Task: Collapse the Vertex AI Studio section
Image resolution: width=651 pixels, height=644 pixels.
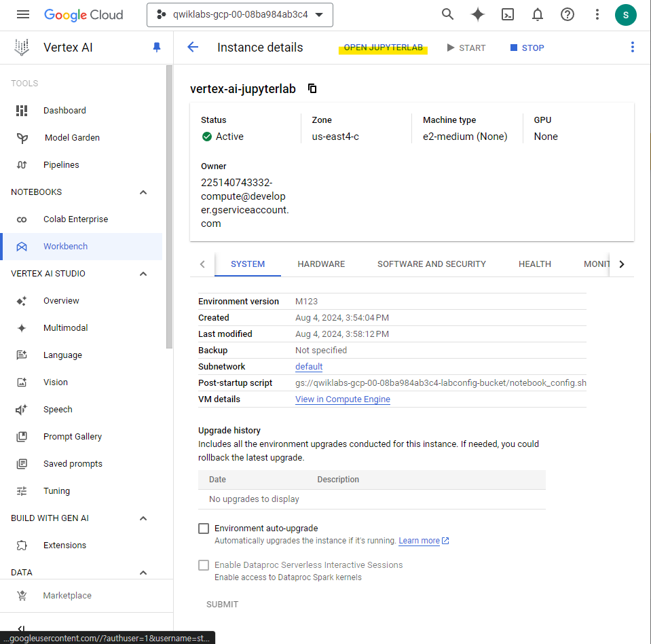Action: pos(143,274)
